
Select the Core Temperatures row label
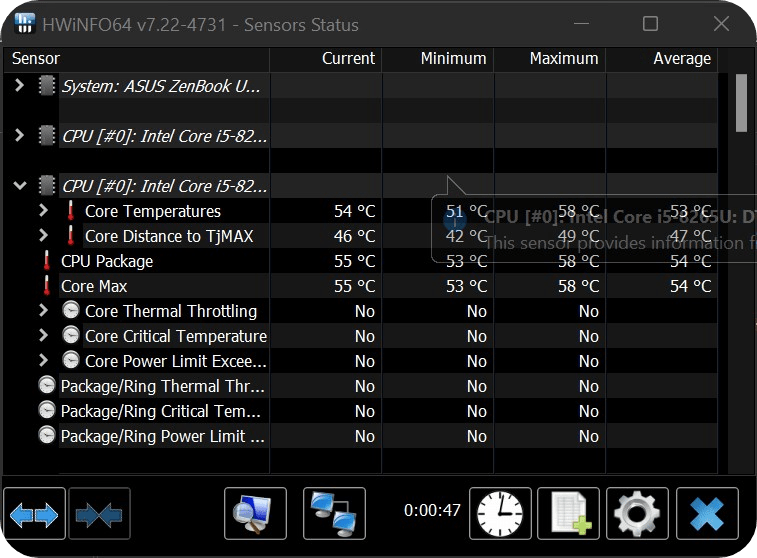point(153,211)
